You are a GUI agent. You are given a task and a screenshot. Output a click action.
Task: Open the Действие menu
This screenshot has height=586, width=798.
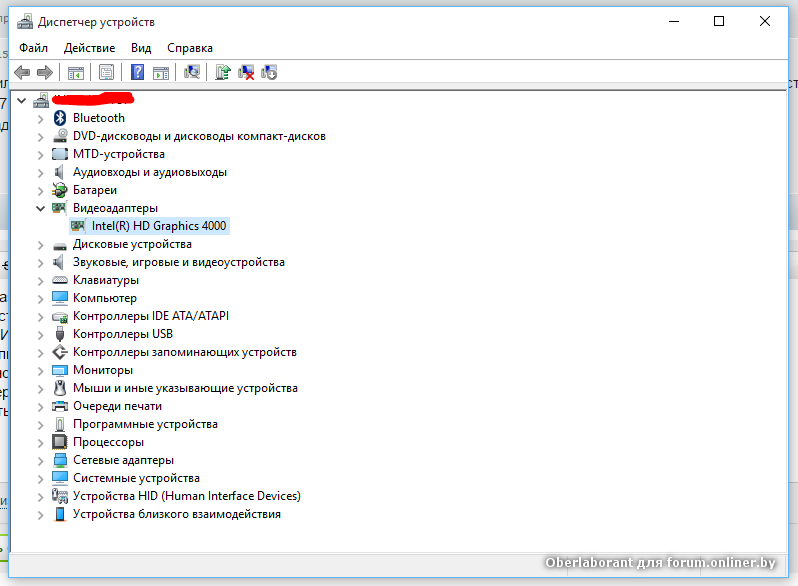[90, 48]
